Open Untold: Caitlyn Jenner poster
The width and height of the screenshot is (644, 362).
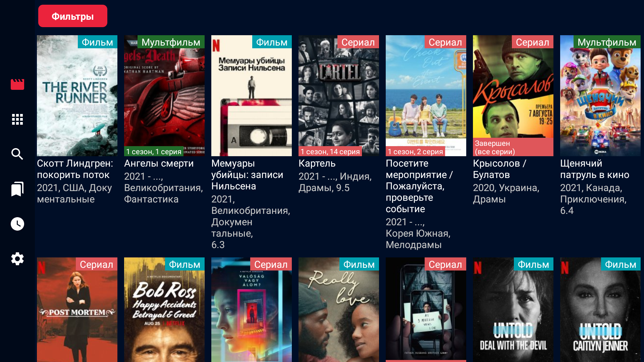click(x=600, y=310)
